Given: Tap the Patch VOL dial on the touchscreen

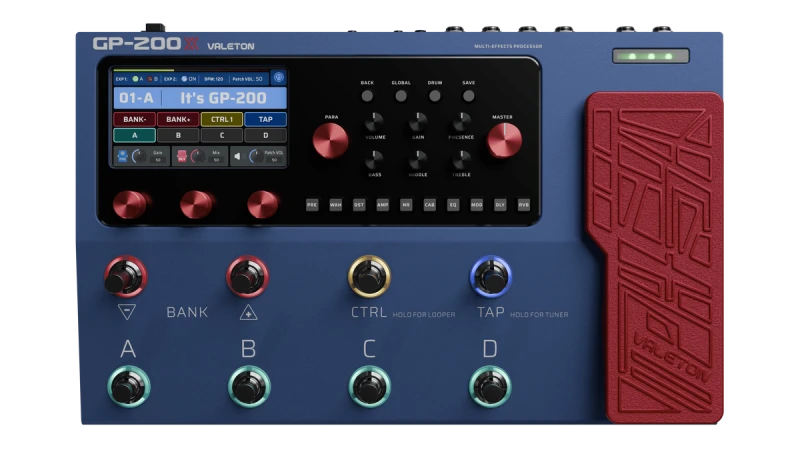Looking at the screenshot, I should tap(256, 156).
